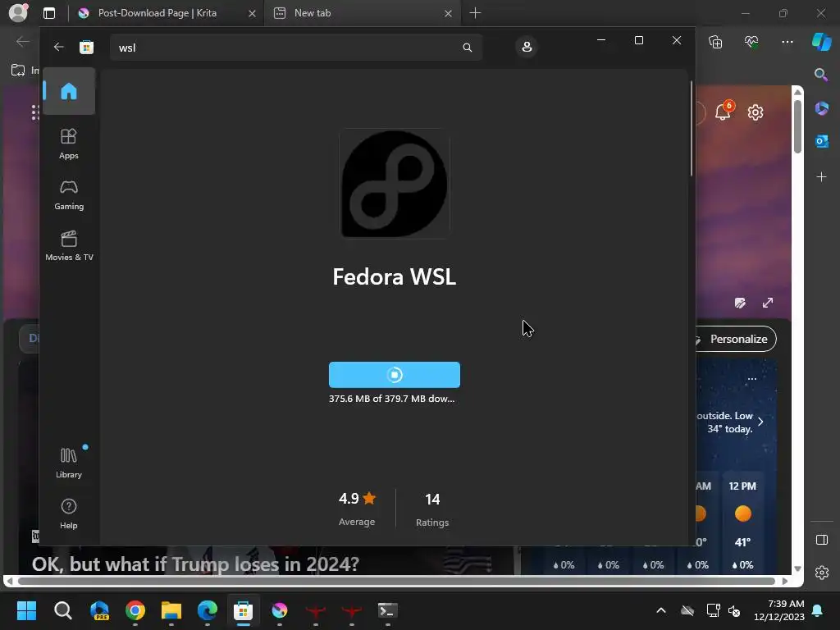Switch to New tab in Edge

[x=363, y=13]
